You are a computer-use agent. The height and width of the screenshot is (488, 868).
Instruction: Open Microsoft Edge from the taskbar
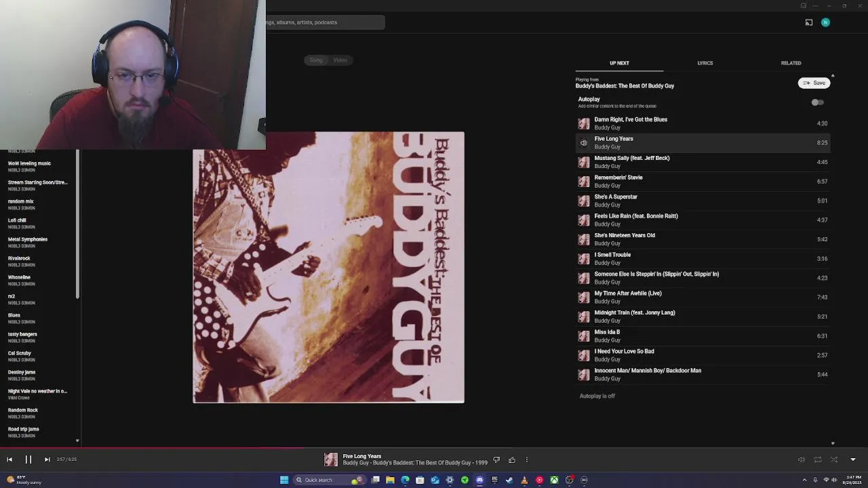point(405,480)
